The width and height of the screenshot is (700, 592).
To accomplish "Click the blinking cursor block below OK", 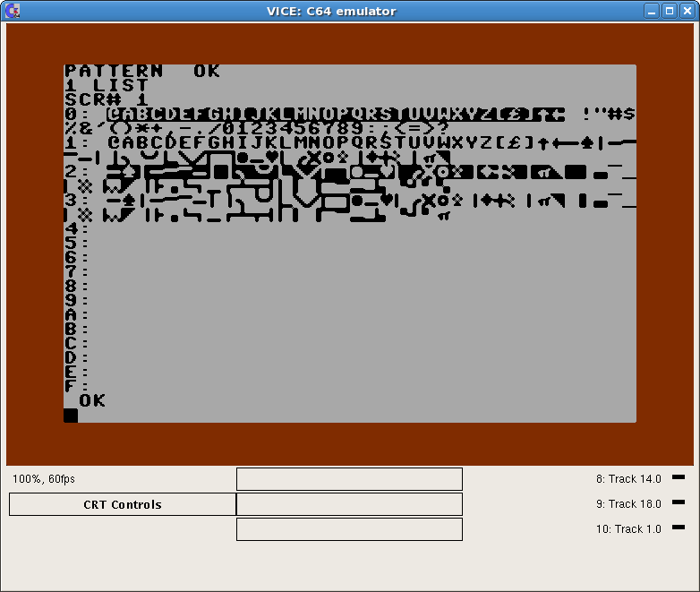I will [71, 415].
